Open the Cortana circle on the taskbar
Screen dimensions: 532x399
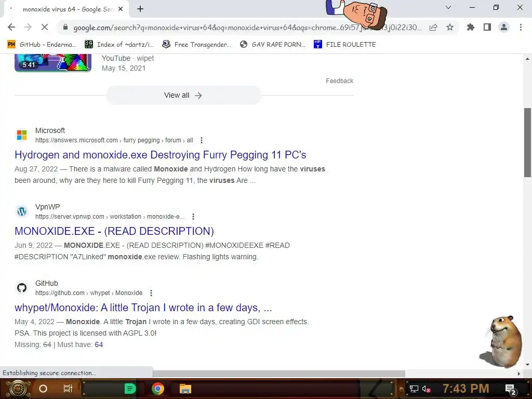tap(43, 389)
